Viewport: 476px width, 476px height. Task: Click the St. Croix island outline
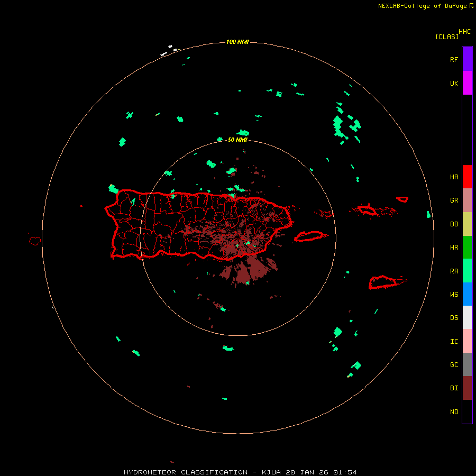[x=383, y=282]
